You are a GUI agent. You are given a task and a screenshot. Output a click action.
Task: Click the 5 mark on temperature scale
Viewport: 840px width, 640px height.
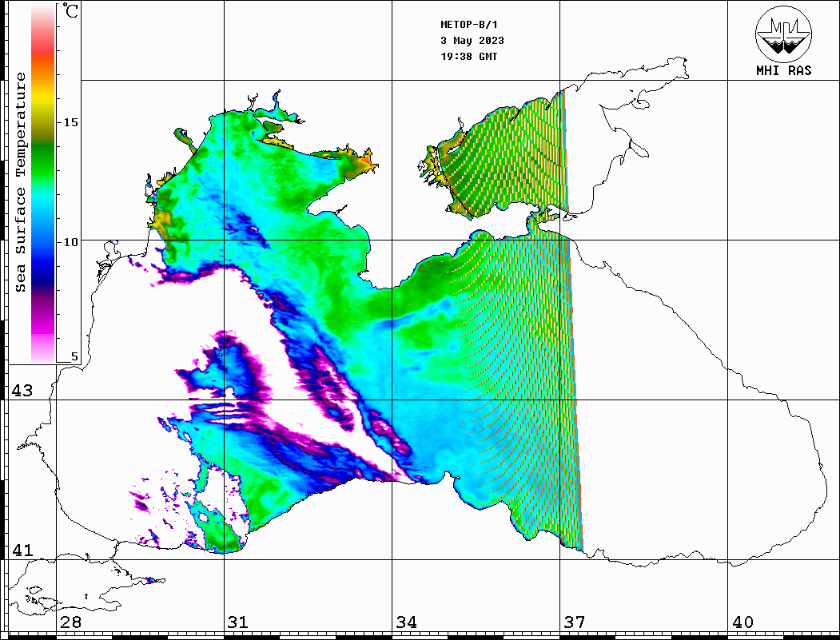74,356
